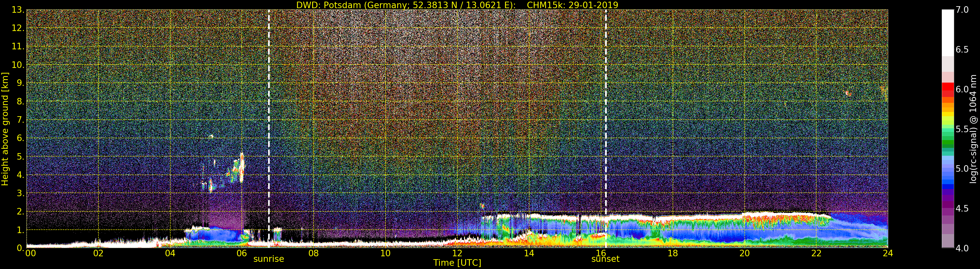980x269 pixels.
Task: Click the colorbar tick label '6.5'
Action: coord(962,50)
